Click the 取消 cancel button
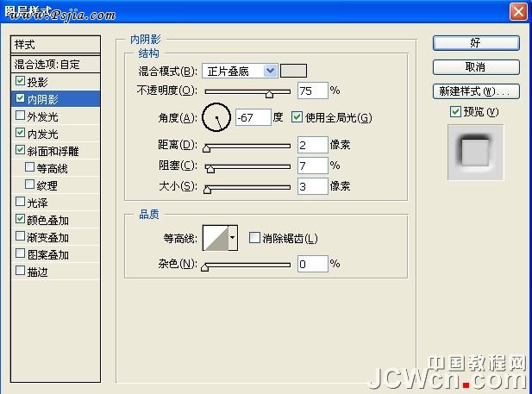Viewport: 532px width, 394px height. click(476, 67)
